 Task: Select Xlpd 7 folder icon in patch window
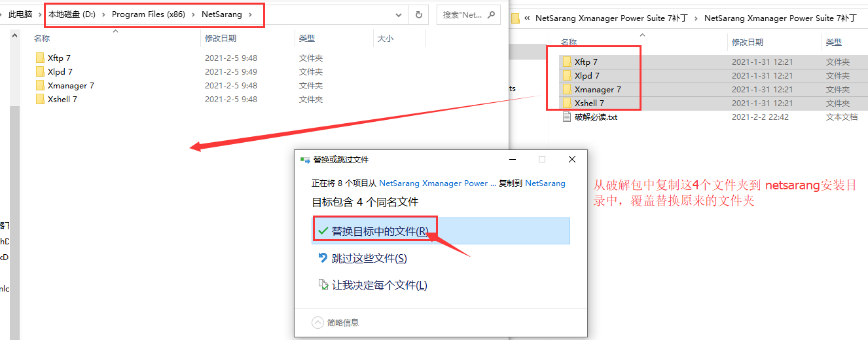tap(567, 76)
